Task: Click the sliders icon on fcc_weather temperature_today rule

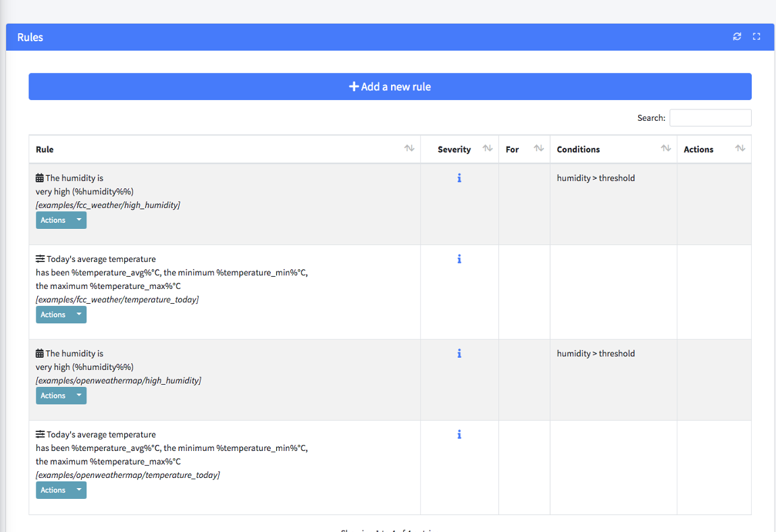Action: 39,258
